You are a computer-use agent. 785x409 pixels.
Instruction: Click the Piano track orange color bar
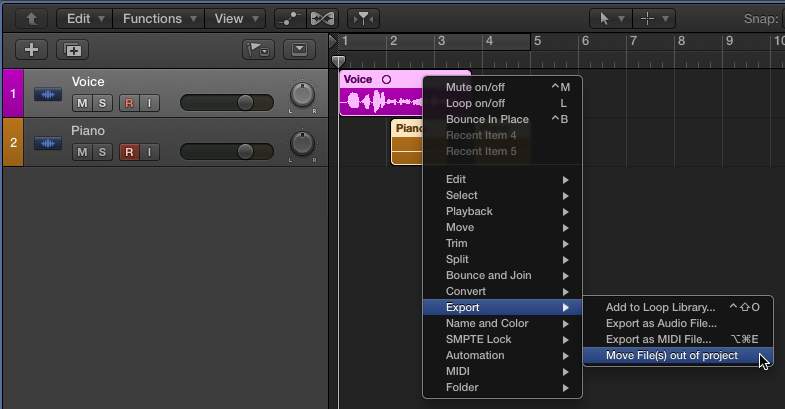pyautogui.click(x=14, y=143)
